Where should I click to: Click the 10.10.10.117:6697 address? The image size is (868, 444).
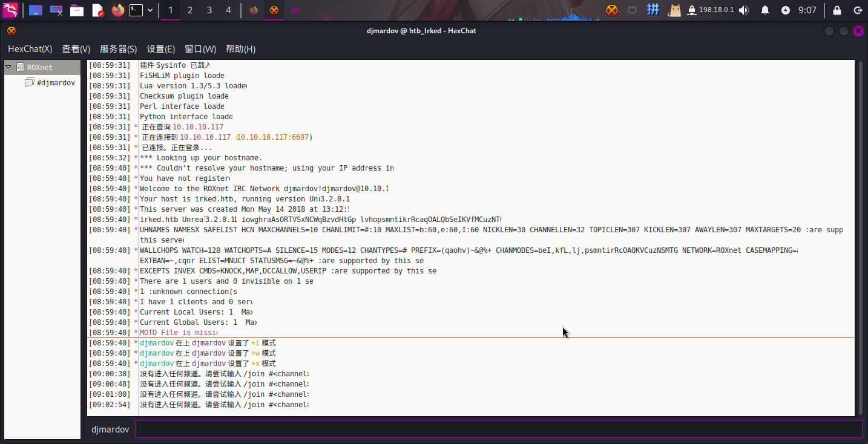tap(274, 137)
